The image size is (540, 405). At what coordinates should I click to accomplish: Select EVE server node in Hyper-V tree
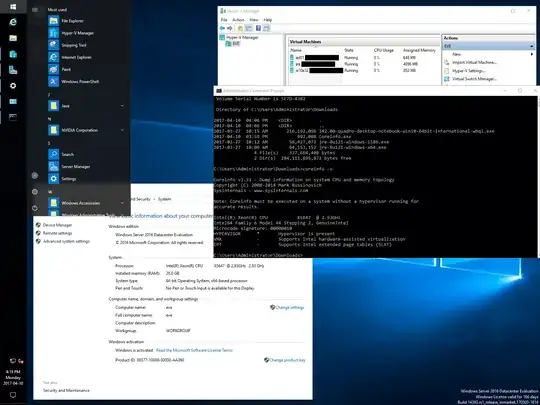[236, 44]
